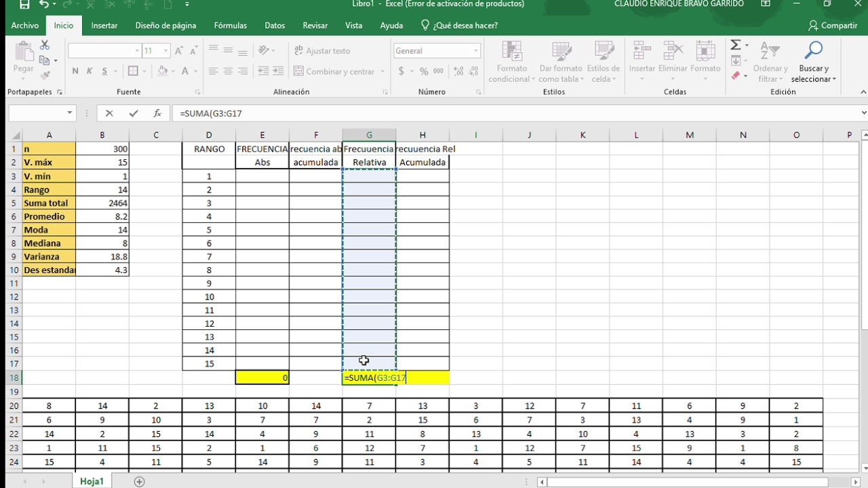This screenshot has height=488, width=868.
Task: Click the increase indent icon
Action: point(277,71)
